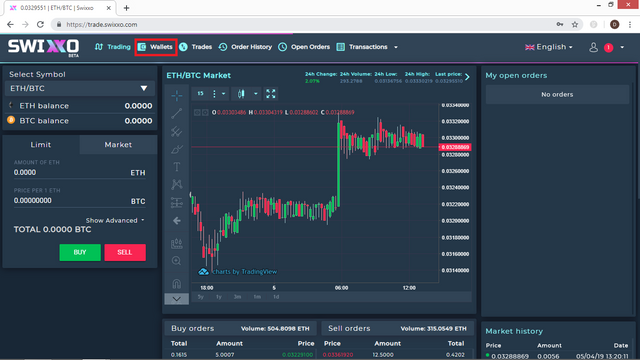
Task: Click the ETH balance row
Action: pos(80,106)
